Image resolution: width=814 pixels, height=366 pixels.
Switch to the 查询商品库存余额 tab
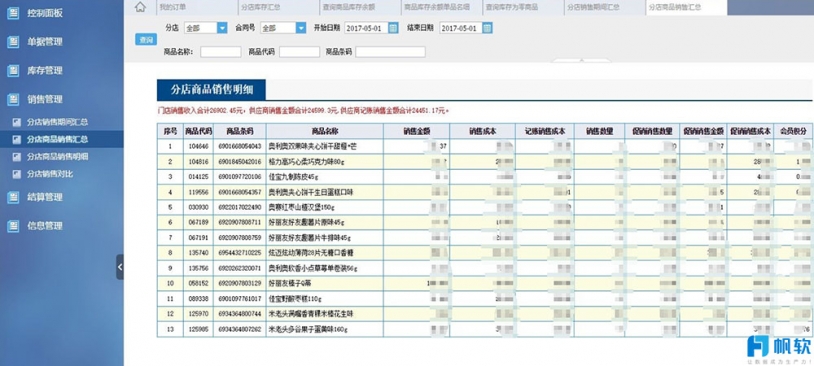360,8
